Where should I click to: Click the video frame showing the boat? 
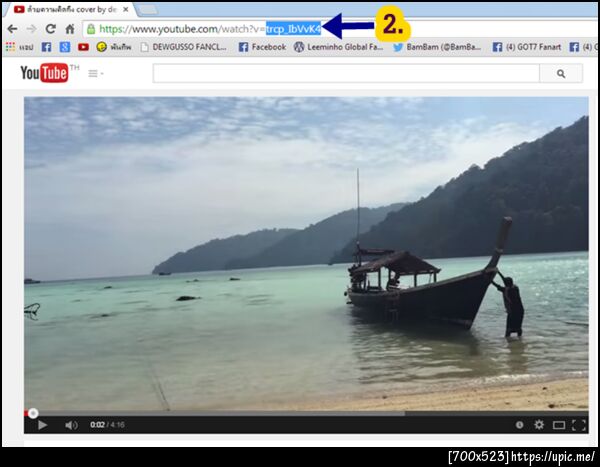[x=306, y=254]
